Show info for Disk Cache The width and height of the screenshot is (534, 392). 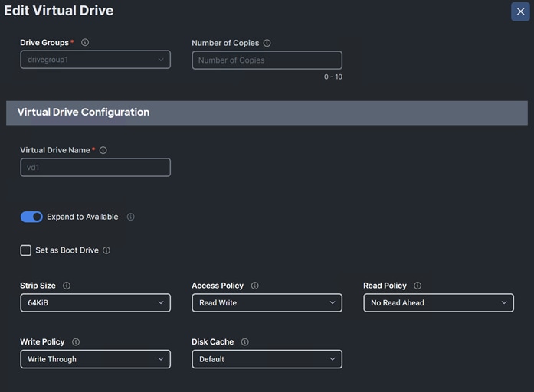pos(245,342)
